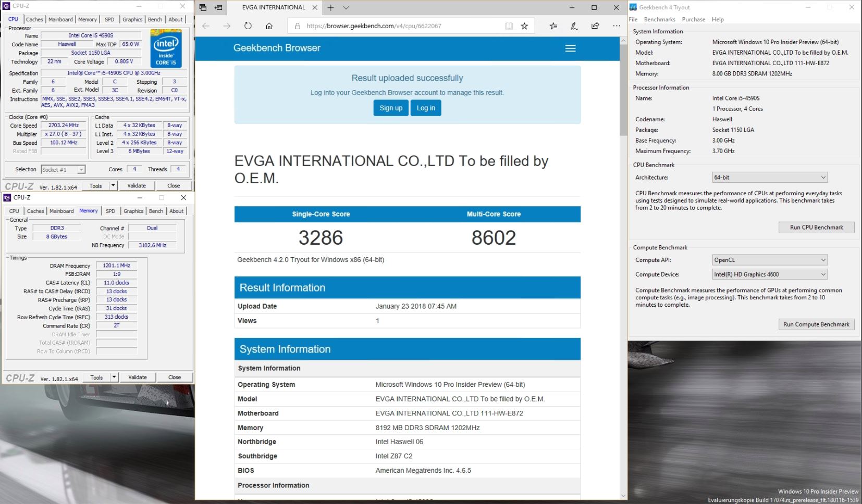Open tabs you've set aside
862x504 pixels.
[203, 8]
